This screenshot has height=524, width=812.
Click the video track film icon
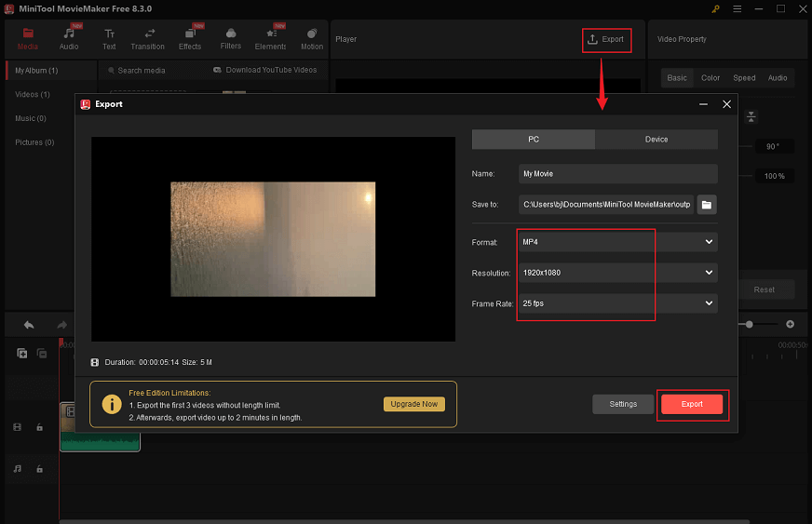pos(18,427)
